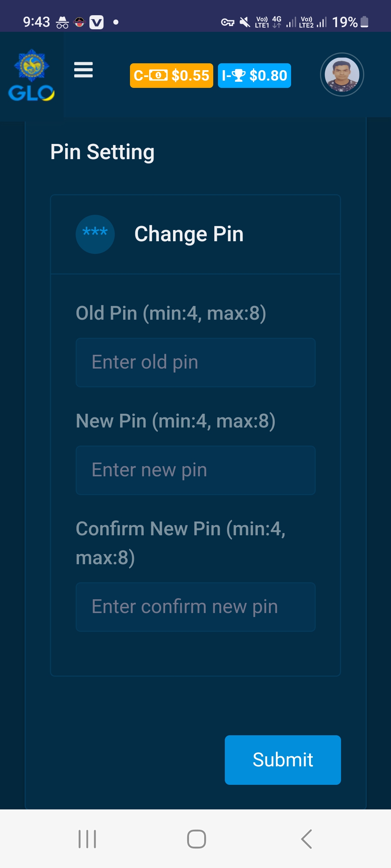391x868 pixels.
Task: Tap the VPN key status icon
Action: 227,22
